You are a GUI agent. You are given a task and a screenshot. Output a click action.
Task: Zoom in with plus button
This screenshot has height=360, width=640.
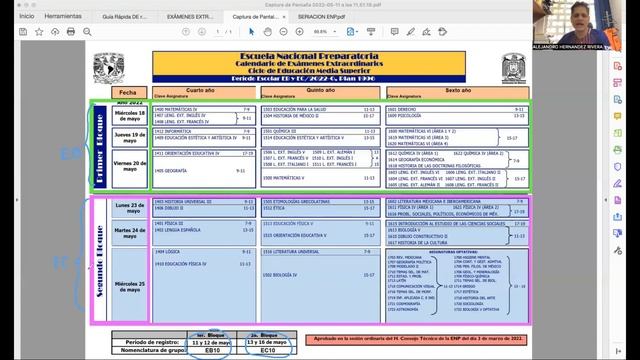tap(299, 32)
